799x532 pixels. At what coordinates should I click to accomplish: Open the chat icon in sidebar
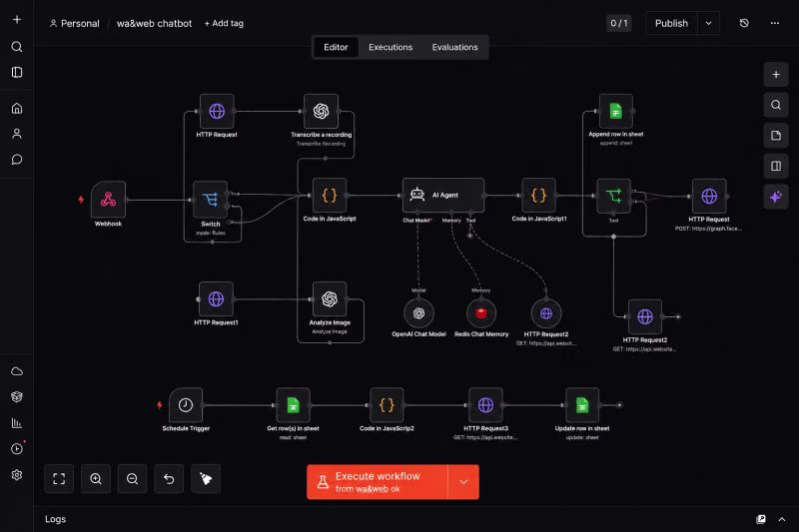(x=17, y=160)
